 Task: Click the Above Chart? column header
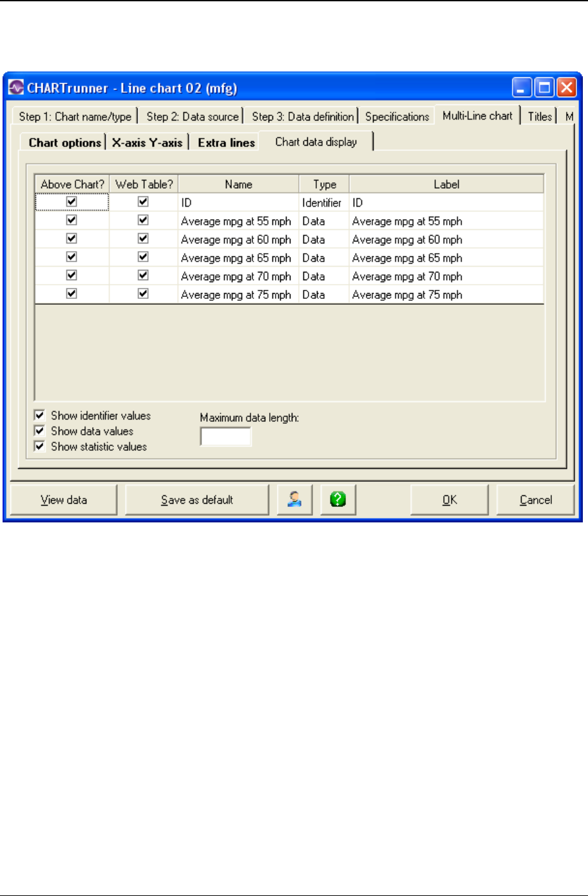pyautogui.click(x=72, y=184)
